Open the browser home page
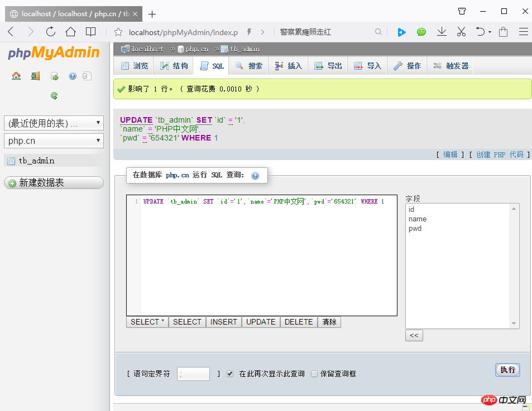The width and height of the screenshot is (532, 411). tap(70, 32)
